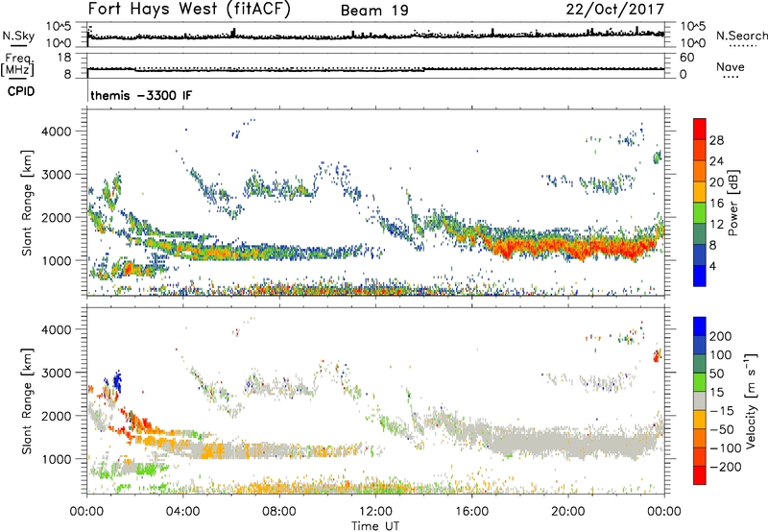Click the left '10^5' N.Sky axis tick
The image size is (768, 532).
coord(59,26)
